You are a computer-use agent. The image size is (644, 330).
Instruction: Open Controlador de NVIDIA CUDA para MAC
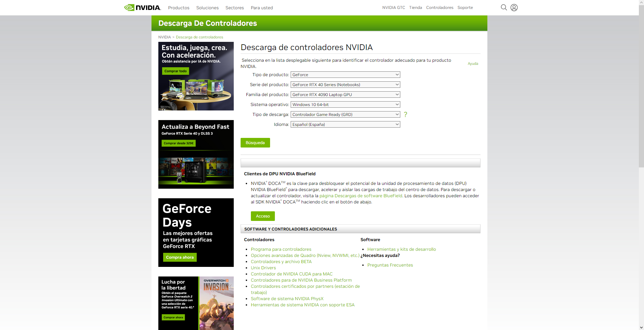[292, 274]
